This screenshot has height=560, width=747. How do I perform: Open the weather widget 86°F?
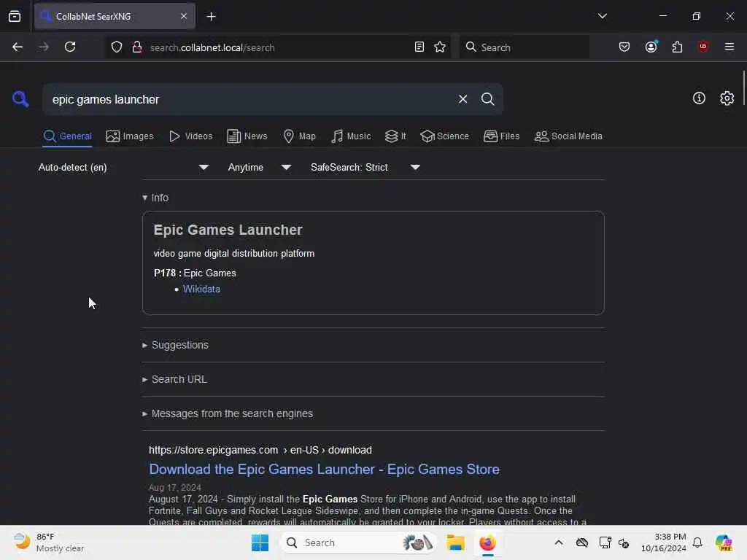(47, 542)
